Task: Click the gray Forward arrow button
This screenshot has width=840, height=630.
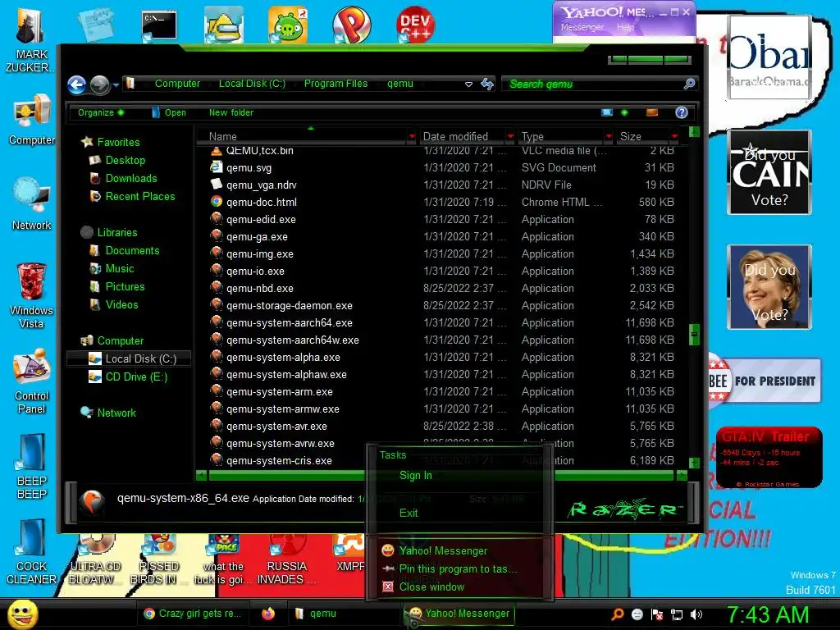Action: [99, 84]
